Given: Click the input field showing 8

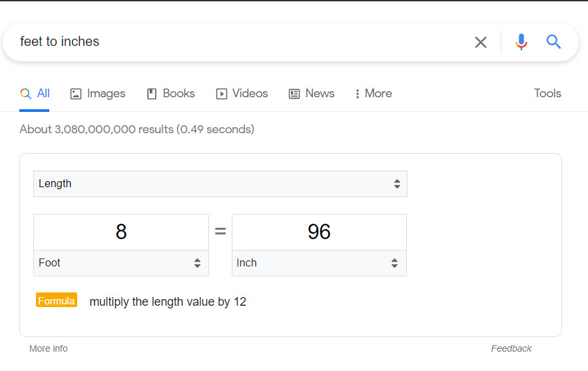Looking at the screenshot, I should click(121, 232).
